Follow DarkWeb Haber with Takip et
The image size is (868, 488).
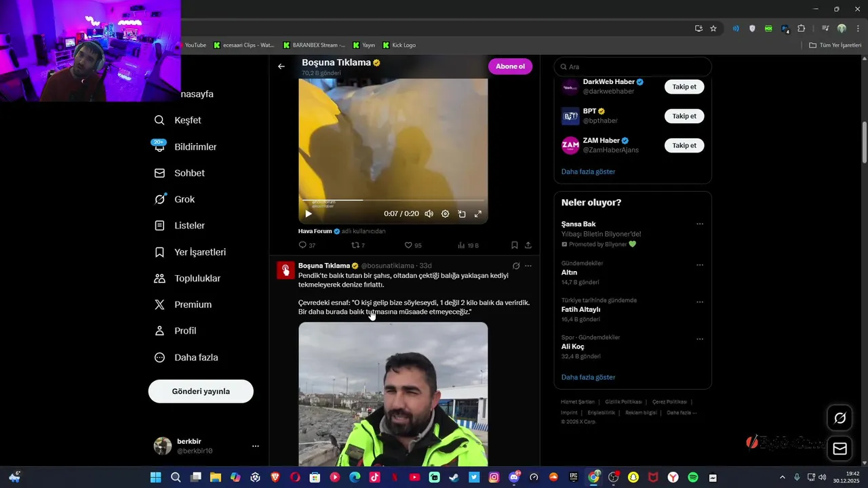click(684, 87)
